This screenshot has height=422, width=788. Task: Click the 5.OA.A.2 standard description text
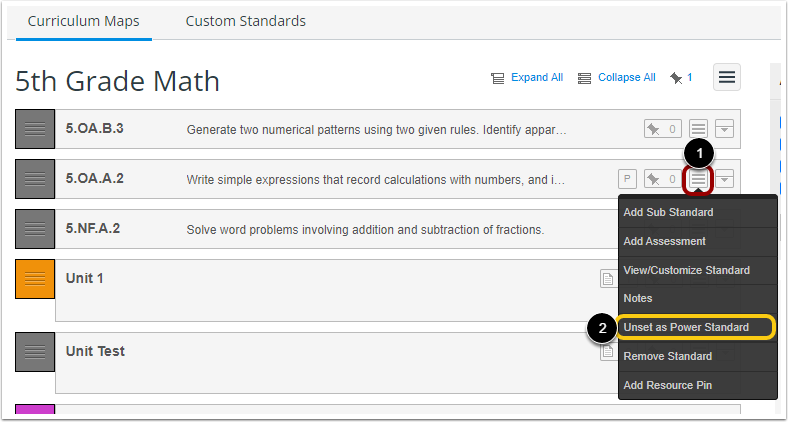376,180
